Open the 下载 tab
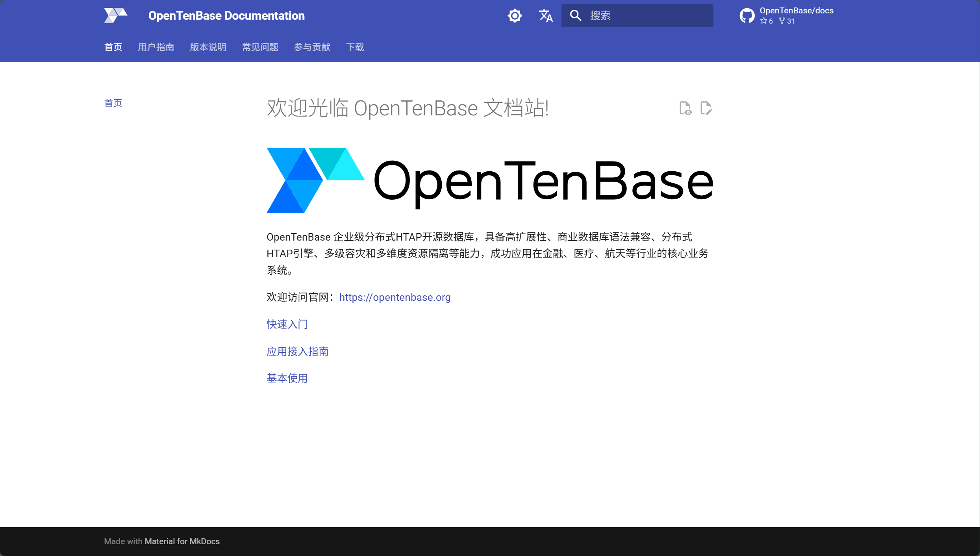This screenshot has height=556, width=980. [355, 47]
